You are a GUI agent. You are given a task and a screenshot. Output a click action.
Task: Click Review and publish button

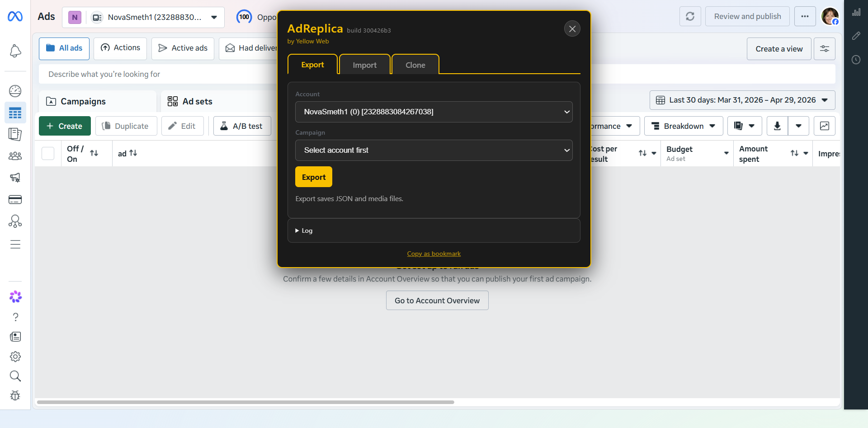747,16
